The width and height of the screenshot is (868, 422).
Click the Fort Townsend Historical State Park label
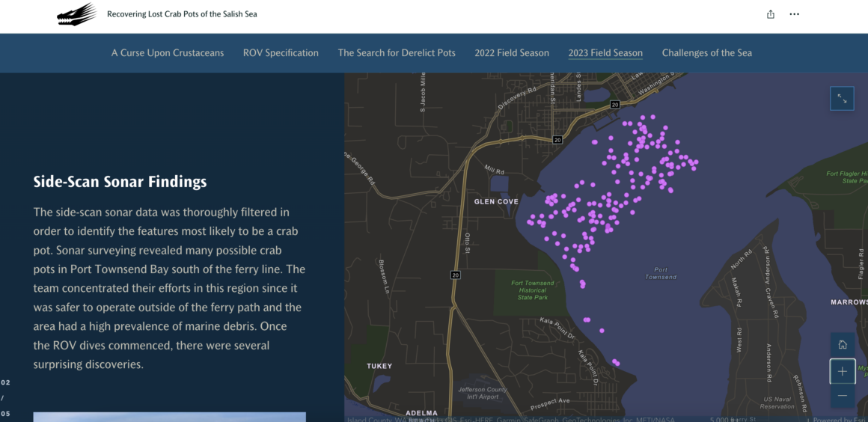pyautogui.click(x=533, y=290)
